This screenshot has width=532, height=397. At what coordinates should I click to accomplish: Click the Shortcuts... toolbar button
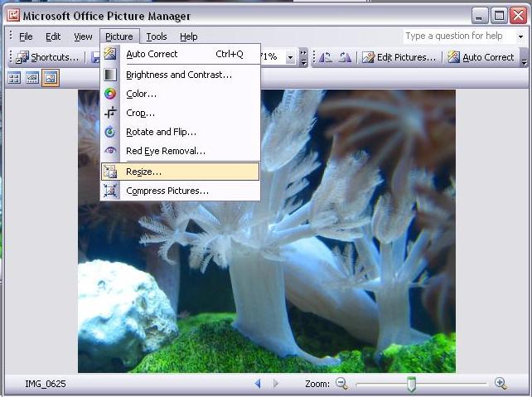(x=47, y=57)
